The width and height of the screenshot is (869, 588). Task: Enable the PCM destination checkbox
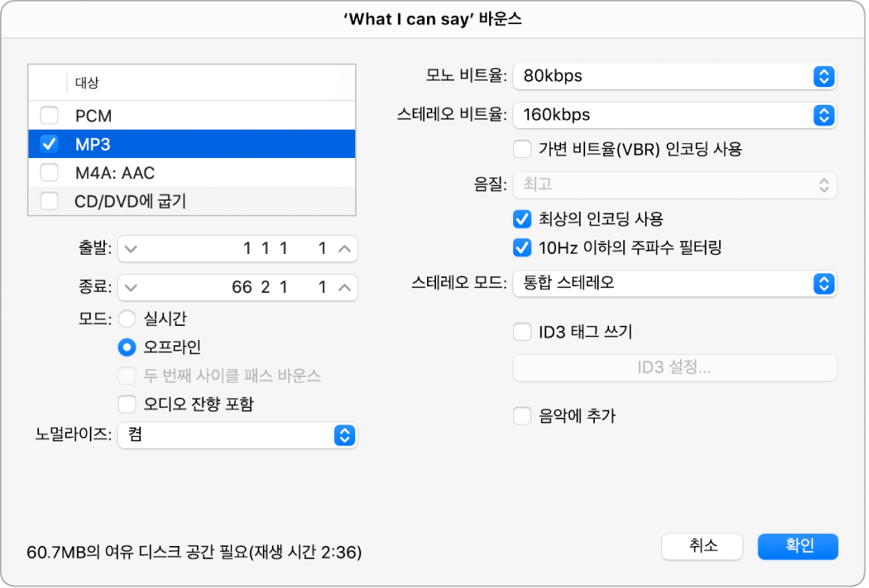(49, 116)
